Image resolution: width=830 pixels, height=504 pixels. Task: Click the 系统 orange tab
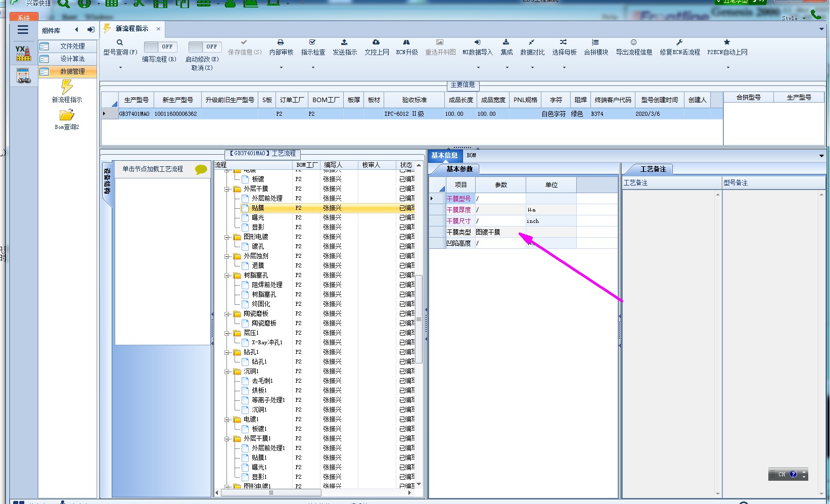[24, 17]
